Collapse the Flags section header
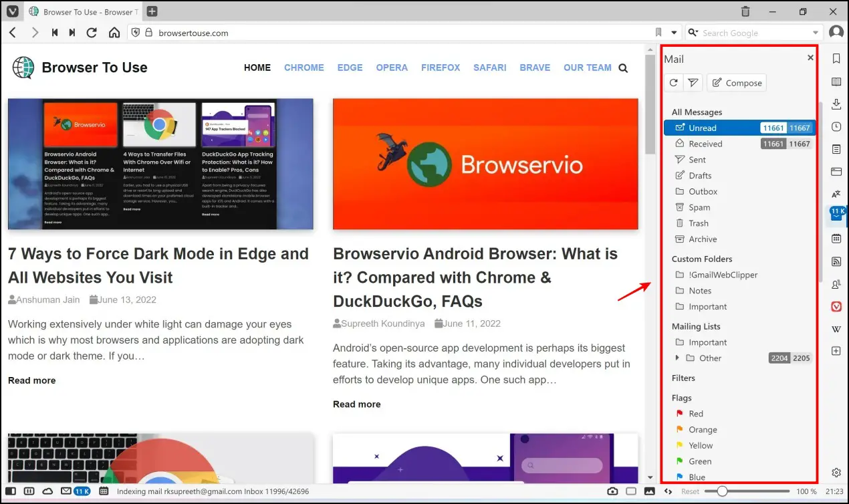The image size is (849, 504). point(682,398)
